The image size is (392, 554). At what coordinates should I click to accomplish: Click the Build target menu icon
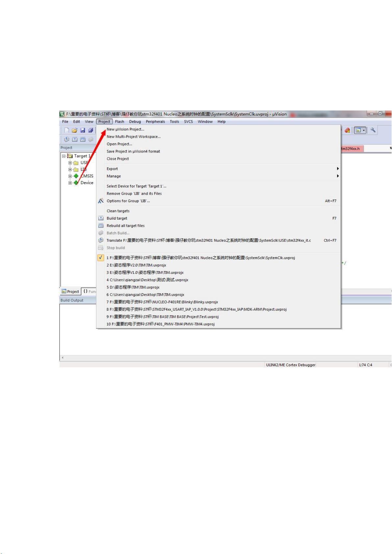coord(101,218)
